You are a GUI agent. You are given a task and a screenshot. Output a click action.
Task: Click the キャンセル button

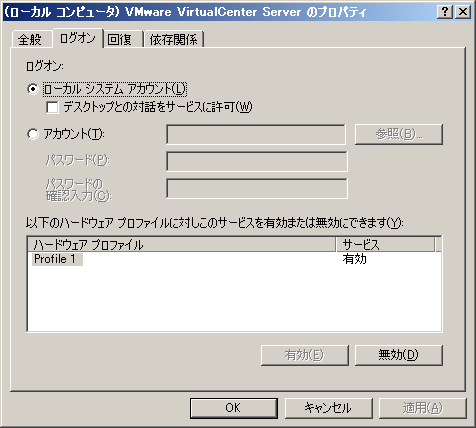point(328,408)
